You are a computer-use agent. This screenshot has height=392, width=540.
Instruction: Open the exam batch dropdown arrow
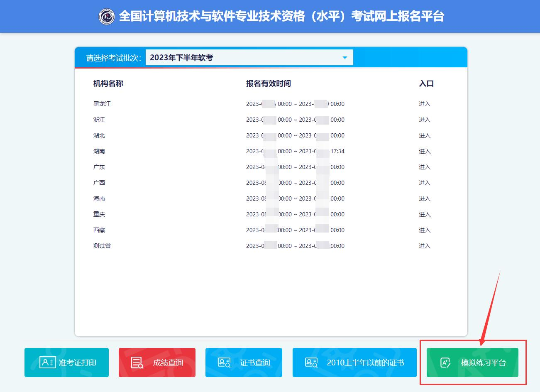tap(345, 58)
